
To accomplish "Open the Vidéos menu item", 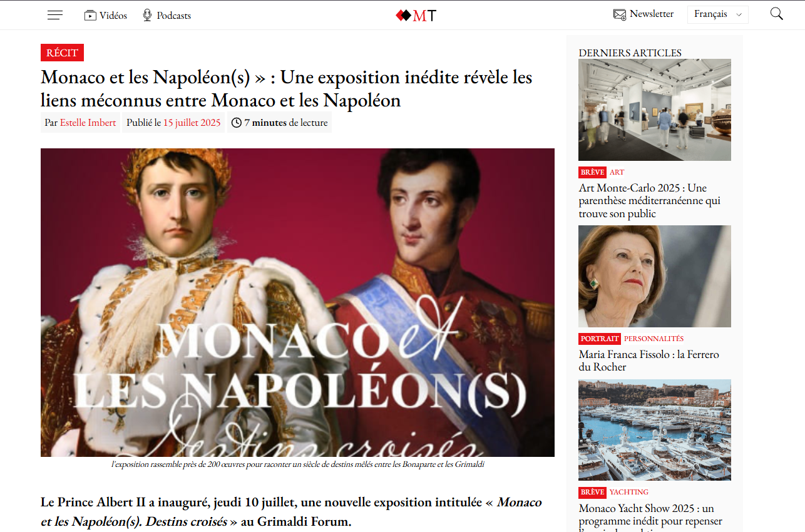I will pos(113,16).
